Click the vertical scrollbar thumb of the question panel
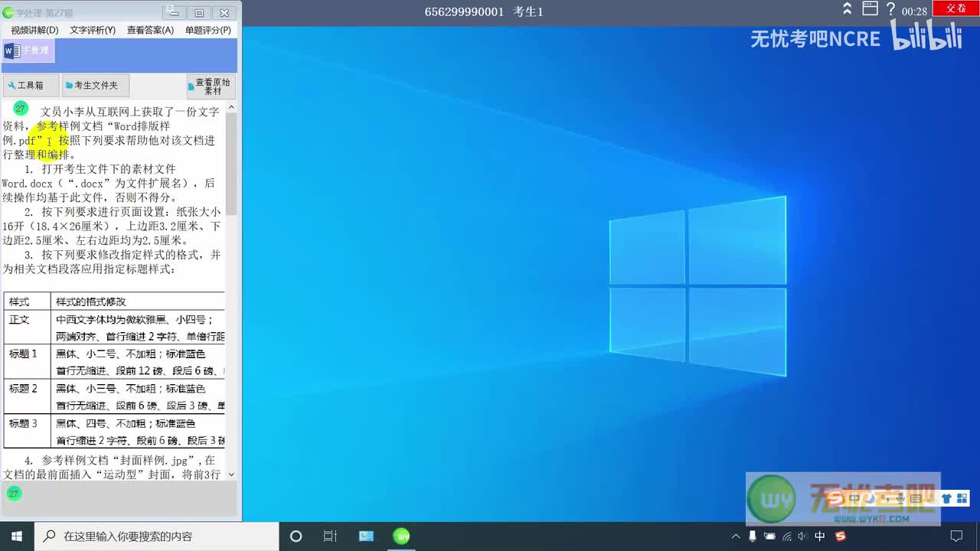This screenshot has height=551, width=980. 231,163
